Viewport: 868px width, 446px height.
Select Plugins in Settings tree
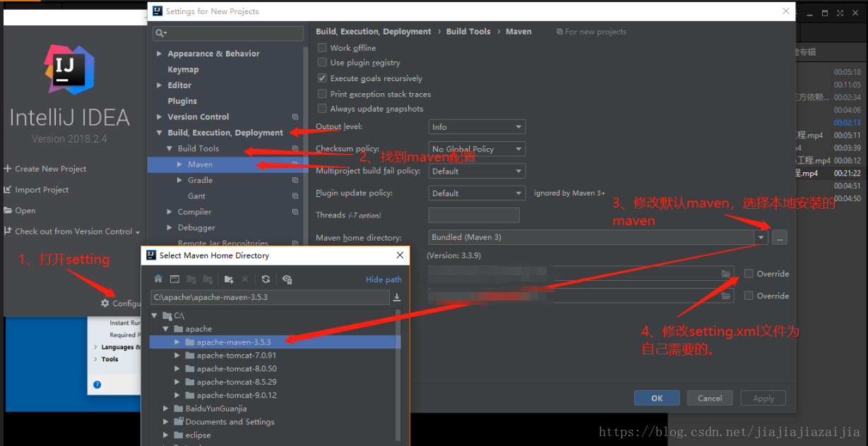[x=182, y=101]
